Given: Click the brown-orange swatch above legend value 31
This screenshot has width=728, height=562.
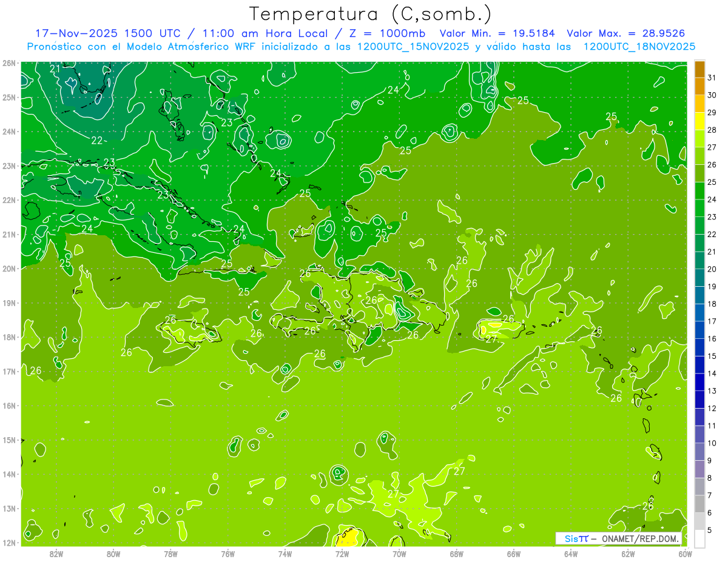Looking at the screenshot, I should point(699,69).
